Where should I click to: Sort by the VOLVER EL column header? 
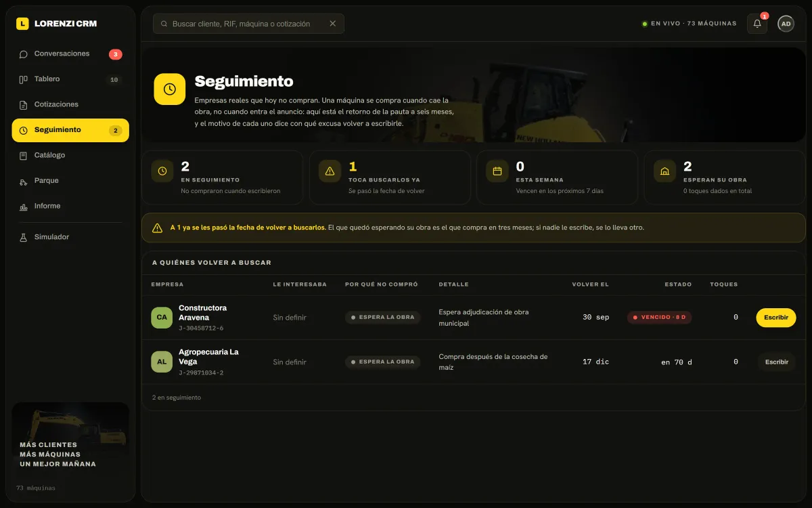(x=590, y=284)
